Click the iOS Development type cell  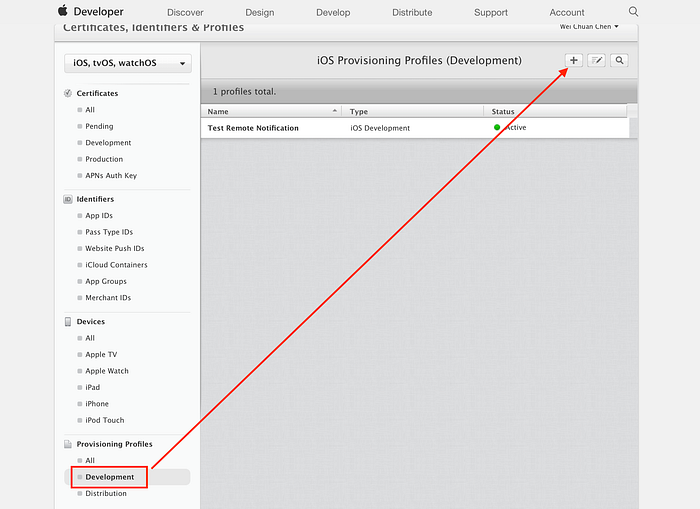pos(380,128)
